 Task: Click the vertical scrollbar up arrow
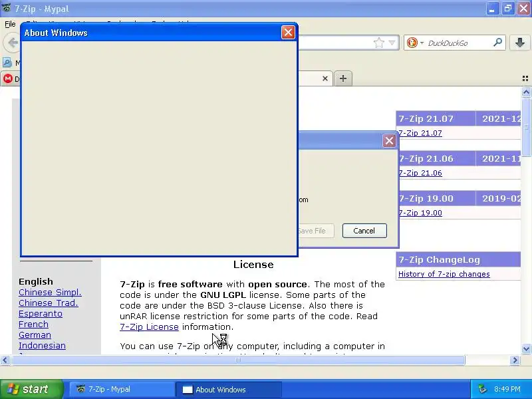pos(526,92)
